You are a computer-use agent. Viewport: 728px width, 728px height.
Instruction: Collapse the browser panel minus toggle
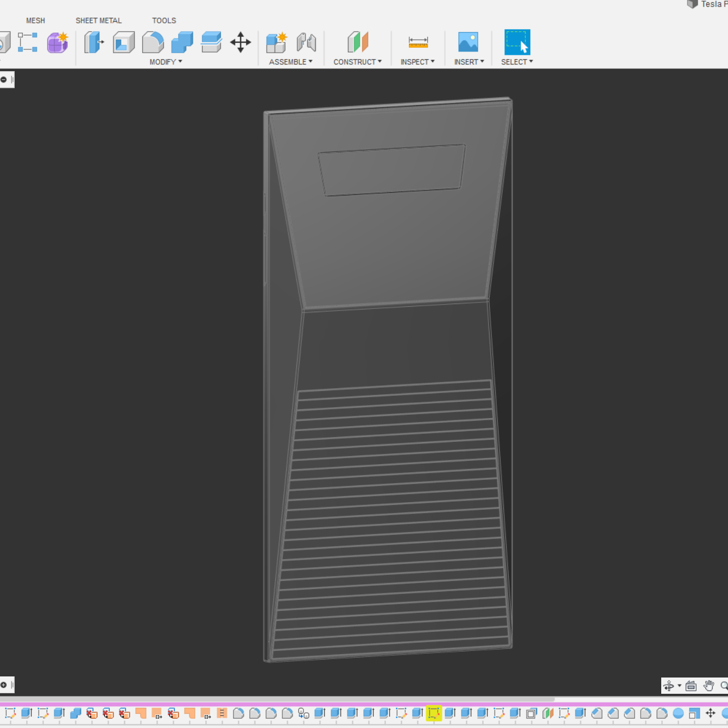coord(4,80)
